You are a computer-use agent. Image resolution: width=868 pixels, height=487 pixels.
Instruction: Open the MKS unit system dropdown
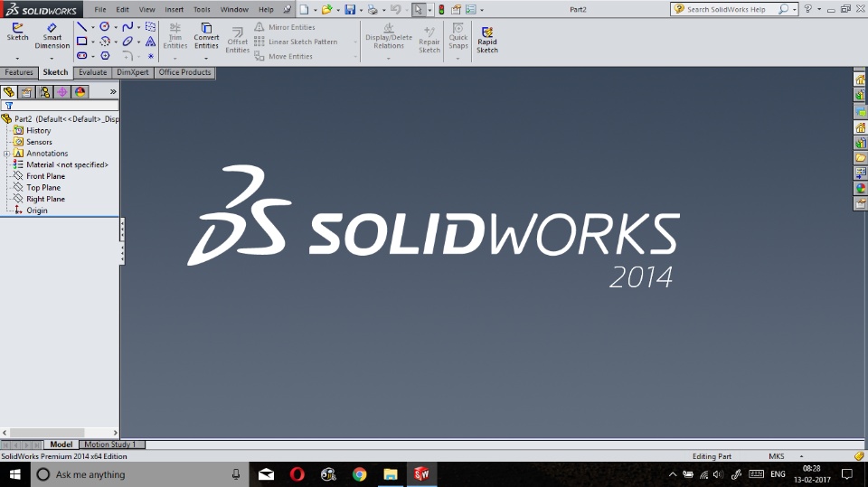tap(801, 456)
